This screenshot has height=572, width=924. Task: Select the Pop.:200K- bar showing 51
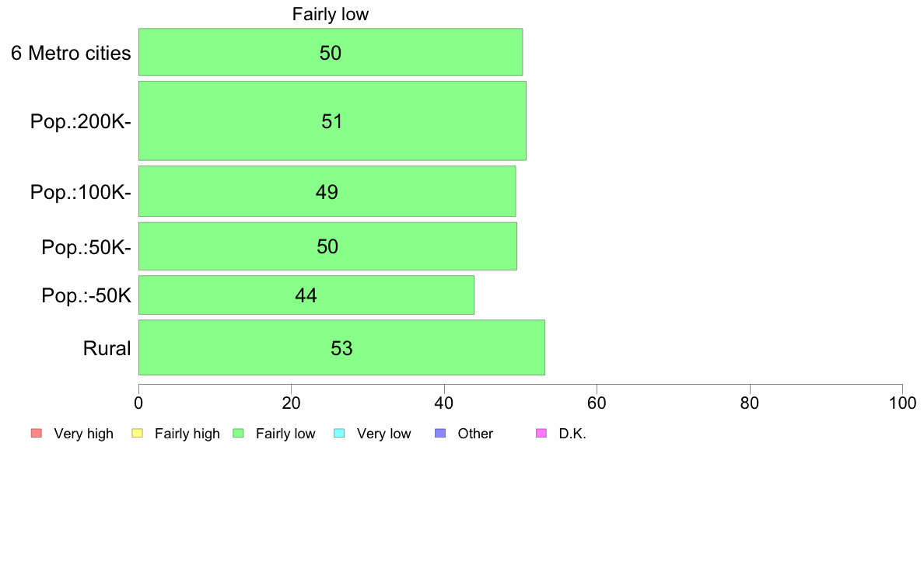[332, 120]
